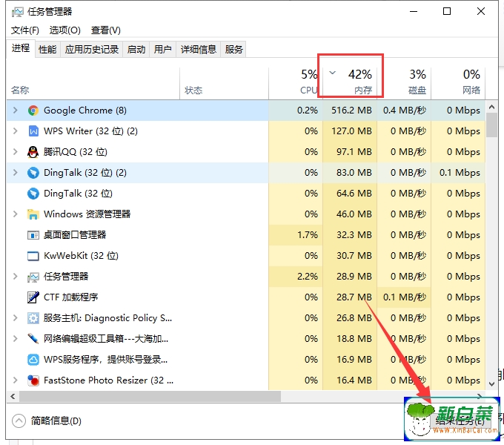Screen dimensions: 504x445
Task: Click the 简略信息 collapse arrow icon
Action: pyautogui.click(x=19, y=421)
